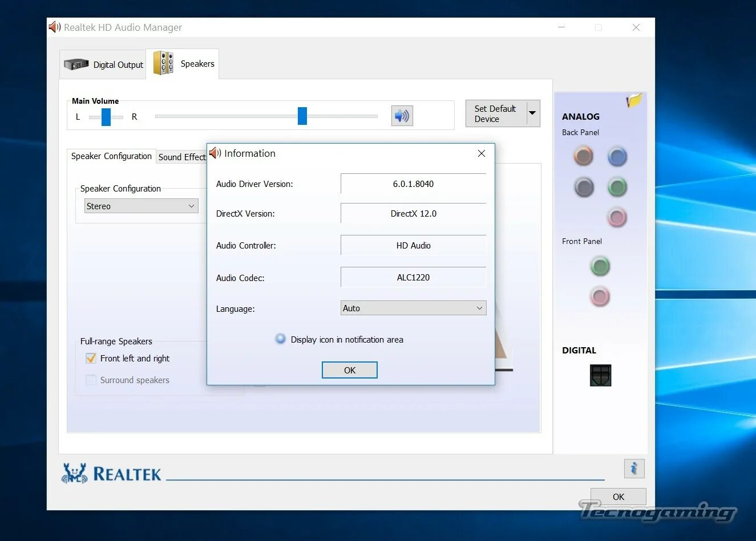Click the orange back panel audio jack
Viewport: 756px width, 541px height.
click(583, 156)
